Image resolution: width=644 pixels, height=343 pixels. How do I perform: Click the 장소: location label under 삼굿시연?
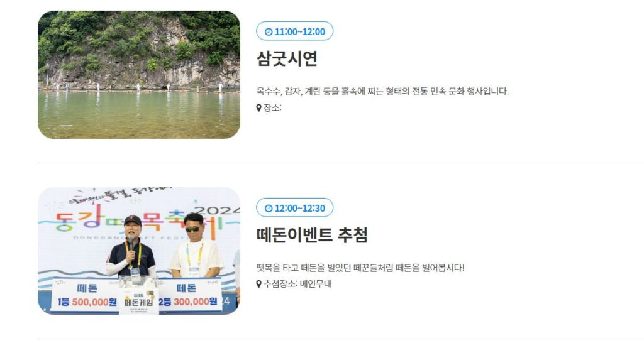[x=272, y=108]
